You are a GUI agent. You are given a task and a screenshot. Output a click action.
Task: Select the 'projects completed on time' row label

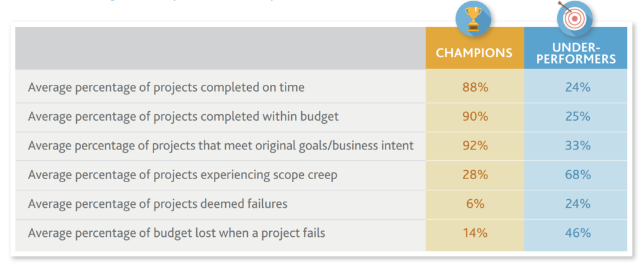[x=166, y=88]
